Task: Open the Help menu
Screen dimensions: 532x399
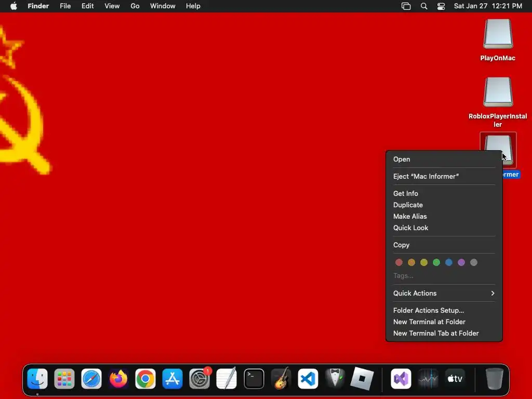Action: [x=193, y=6]
